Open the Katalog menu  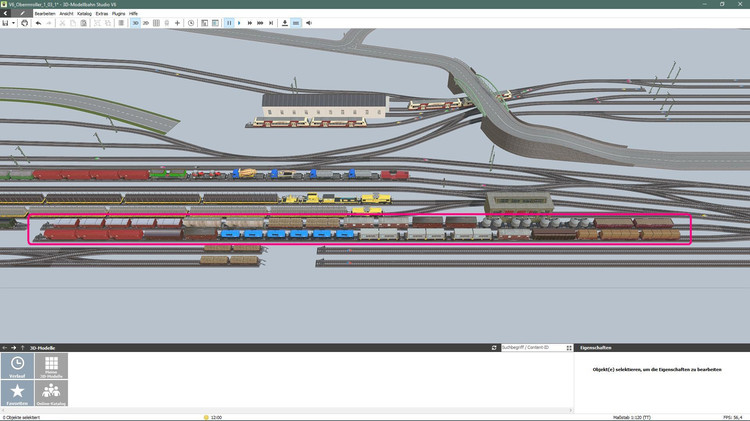click(x=83, y=13)
